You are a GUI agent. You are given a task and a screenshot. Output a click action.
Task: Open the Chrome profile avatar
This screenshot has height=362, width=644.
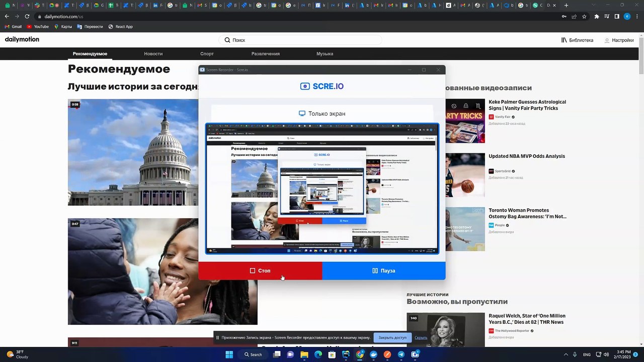[x=627, y=17]
